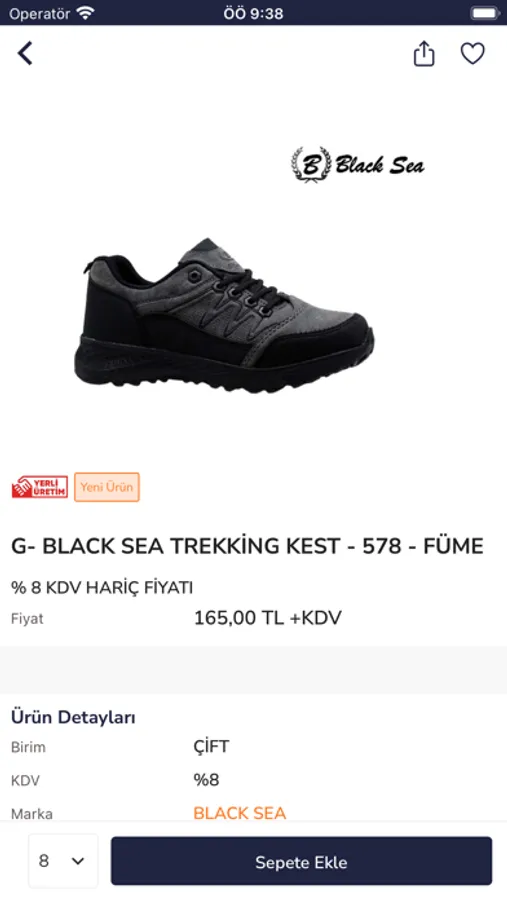View the gray trekking shoe image
Image resolution: width=507 pixels, height=900 pixels.
pos(224,316)
